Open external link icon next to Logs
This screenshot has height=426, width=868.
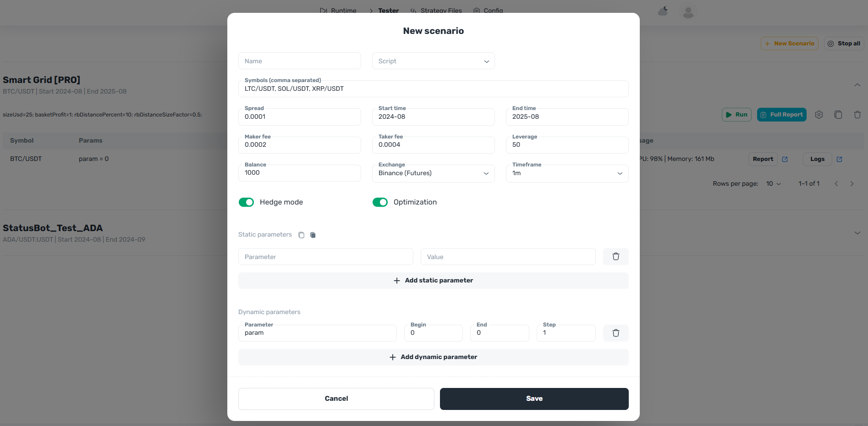click(839, 159)
